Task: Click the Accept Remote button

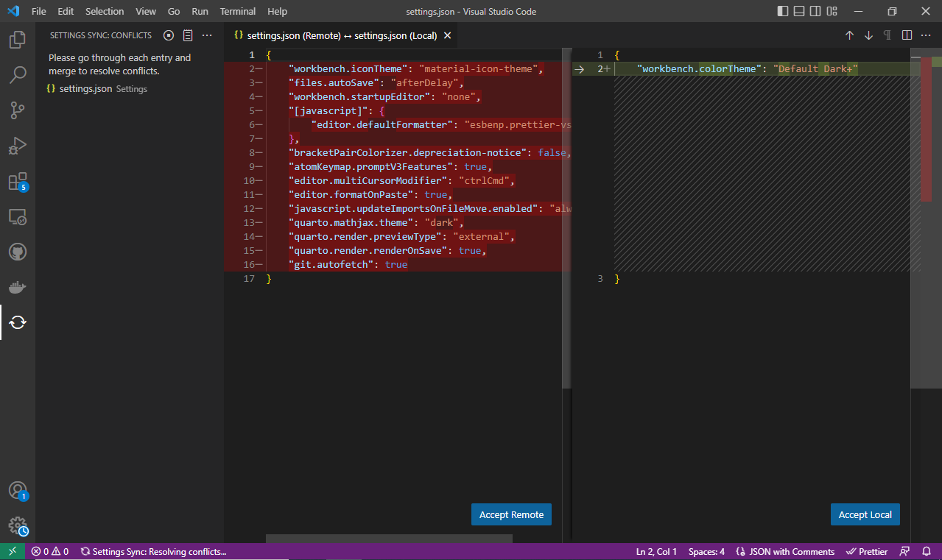Action: tap(511, 514)
